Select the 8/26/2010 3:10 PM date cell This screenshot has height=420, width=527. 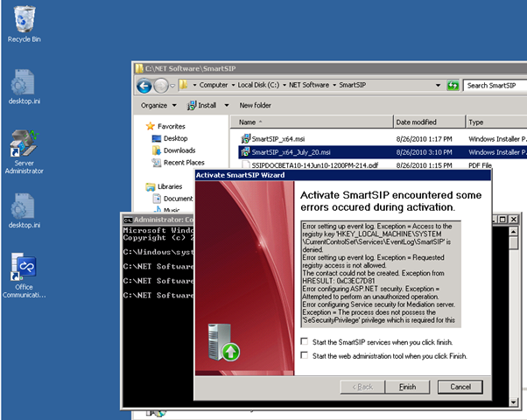click(x=424, y=152)
